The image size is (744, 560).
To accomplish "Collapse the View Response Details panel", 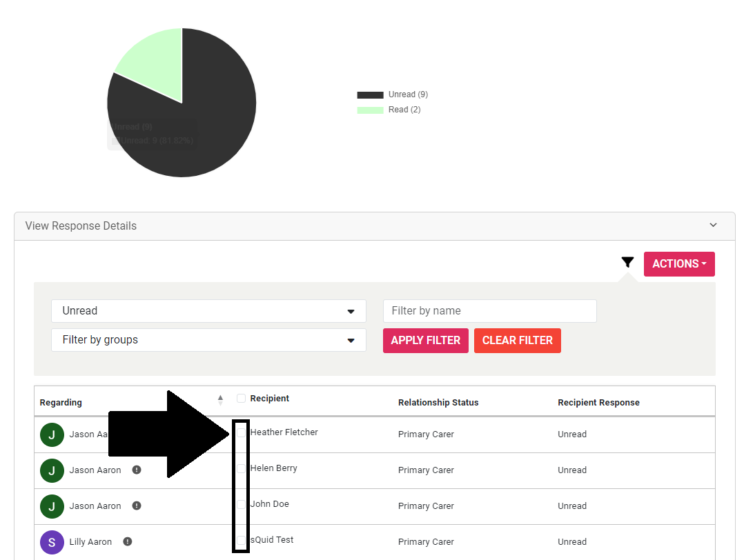I will click(713, 226).
